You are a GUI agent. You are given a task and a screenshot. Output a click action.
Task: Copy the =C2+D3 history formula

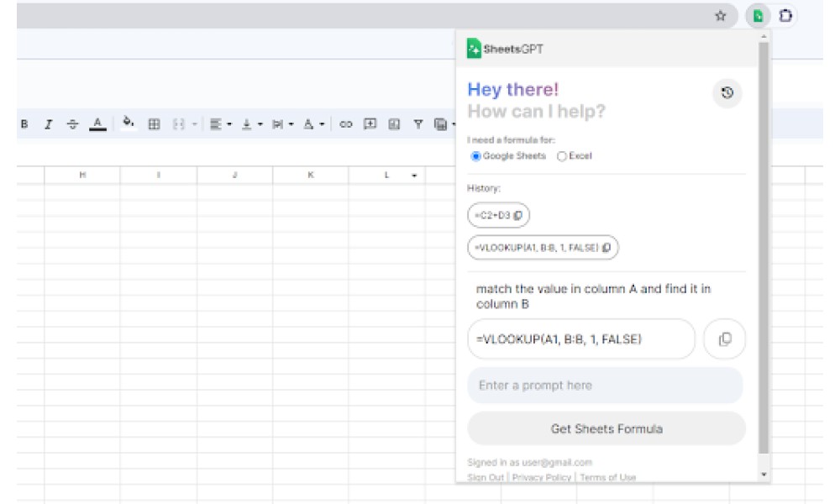[518, 215]
